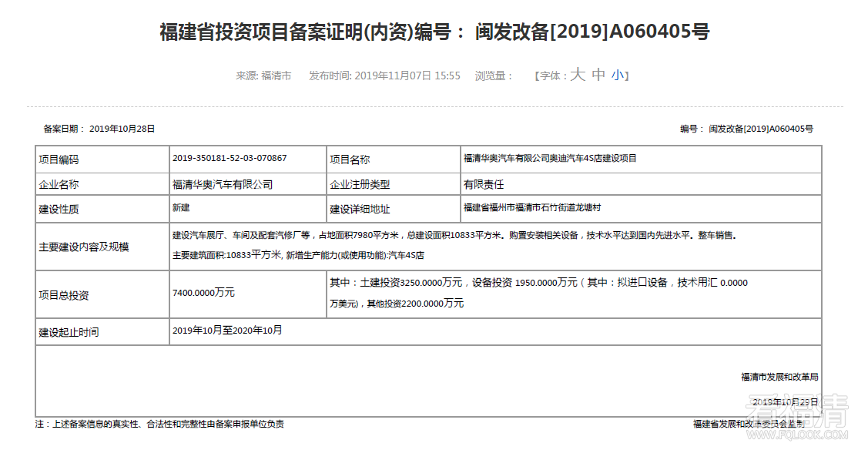The image size is (868, 460).
Task: Click project name 福清华奥汽车有限公司奥迪汽车4S店建设项目
Action: [x=550, y=158]
